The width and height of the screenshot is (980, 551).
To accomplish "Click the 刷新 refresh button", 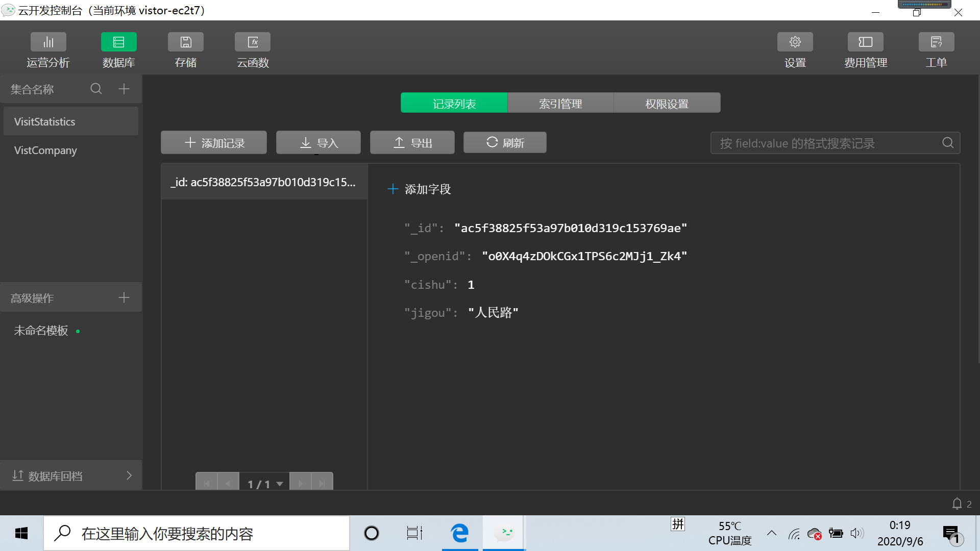I will 505,142.
